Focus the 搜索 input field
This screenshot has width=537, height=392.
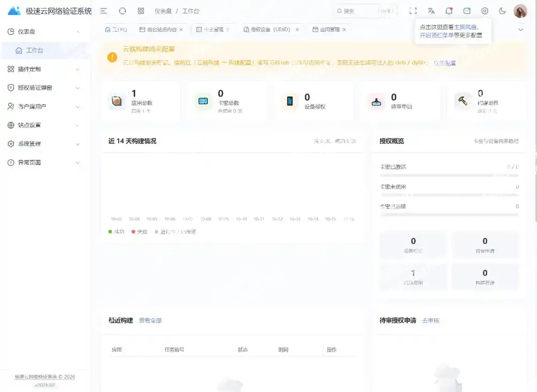point(365,11)
